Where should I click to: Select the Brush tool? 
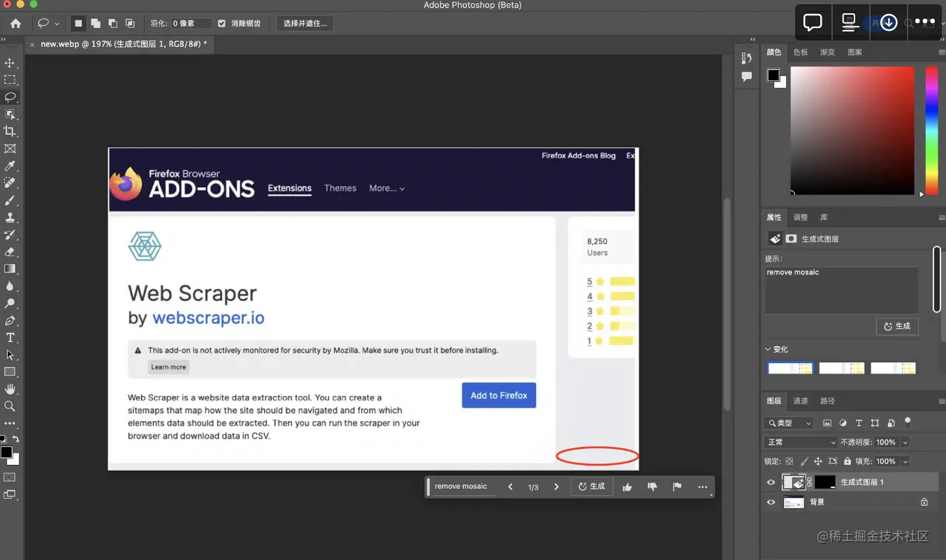point(10,200)
